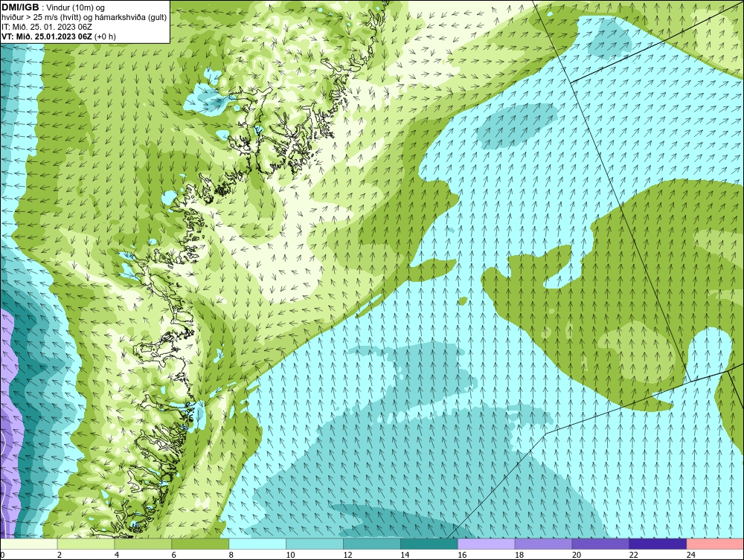Click the violet 20–22 m/s legend swatch

[x=600, y=544]
